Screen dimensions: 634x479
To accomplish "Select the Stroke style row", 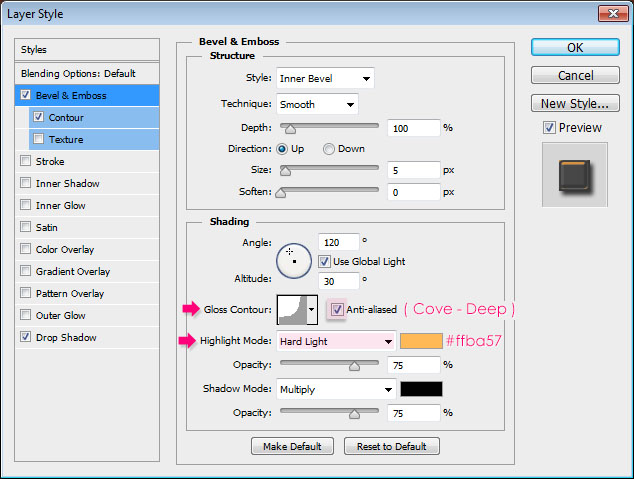I will pos(87,161).
